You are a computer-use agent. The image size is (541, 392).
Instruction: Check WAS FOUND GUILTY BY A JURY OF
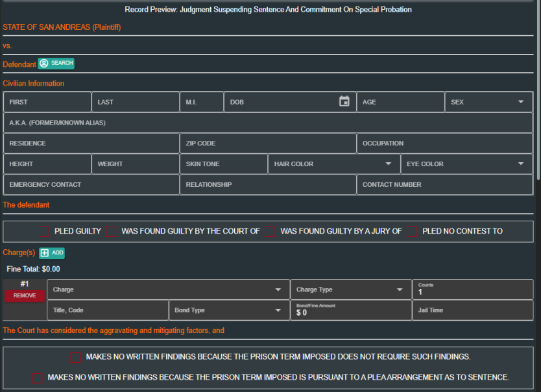(x=270, y=231)
